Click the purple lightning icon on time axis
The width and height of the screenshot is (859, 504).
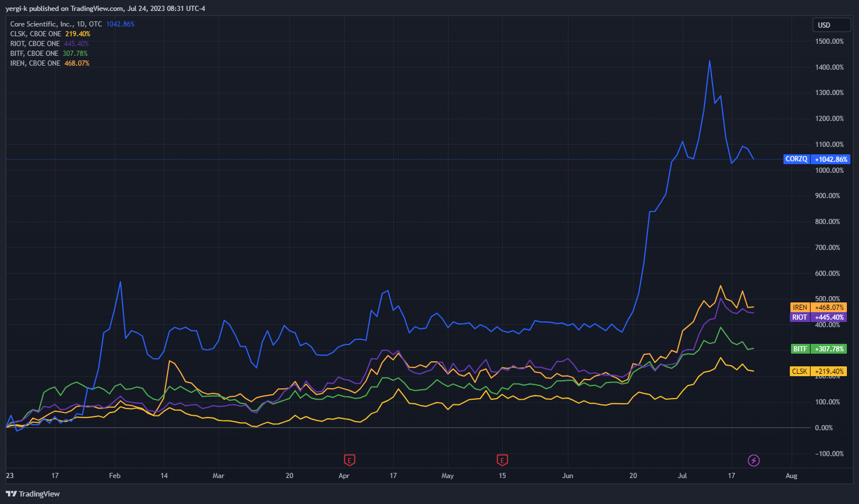tap(753, 460)
